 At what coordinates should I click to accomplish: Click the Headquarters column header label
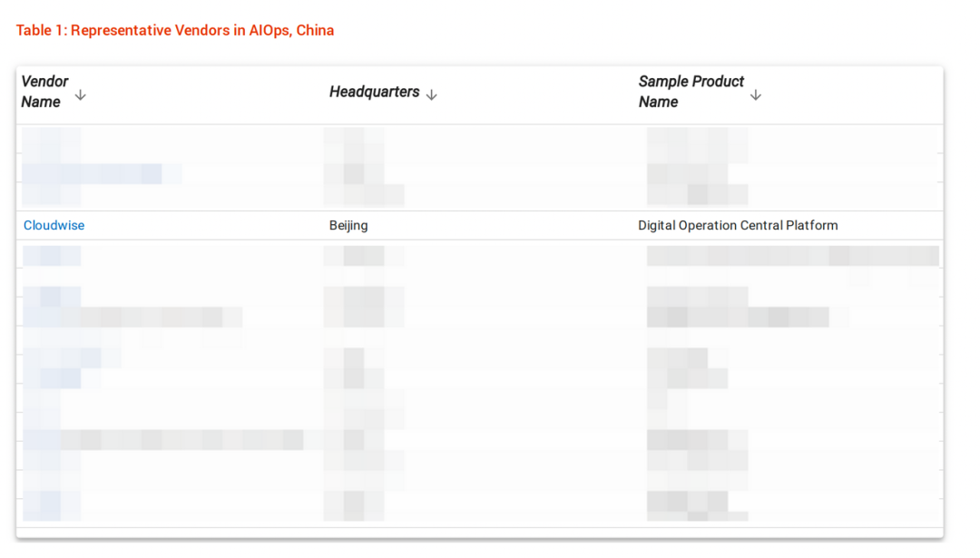tap(374, 92)
